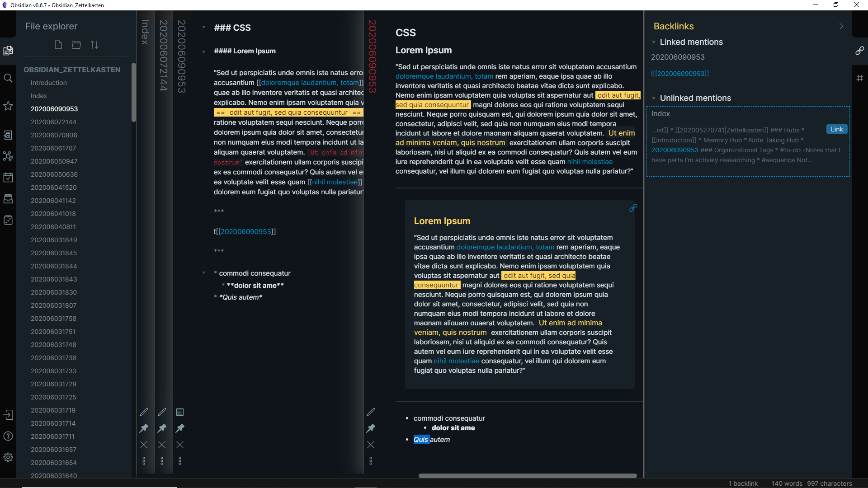868x488 pixels.
Task: Open random note with dice icon
Action: pyautogui.click(x=8, y=220)
